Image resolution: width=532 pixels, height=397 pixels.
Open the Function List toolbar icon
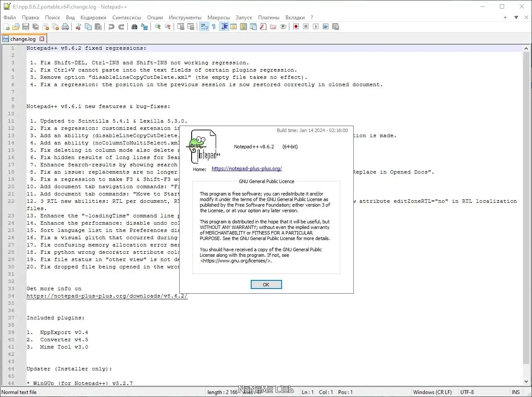tap(263, 27)
